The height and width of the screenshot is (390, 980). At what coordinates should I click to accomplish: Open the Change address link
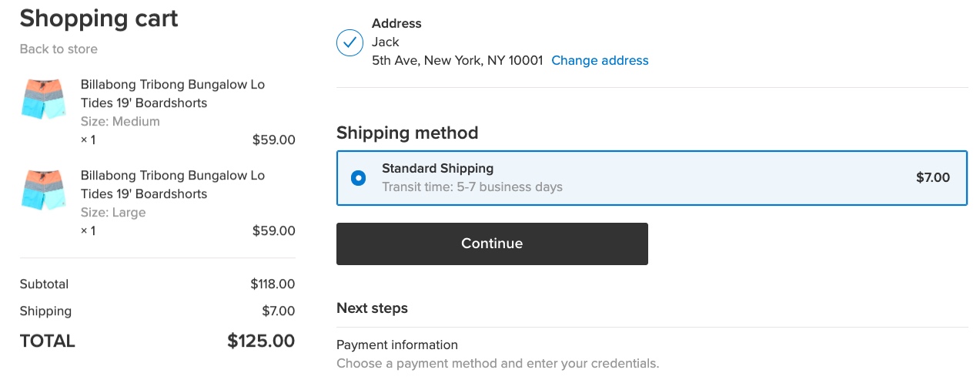pos(600,60)
